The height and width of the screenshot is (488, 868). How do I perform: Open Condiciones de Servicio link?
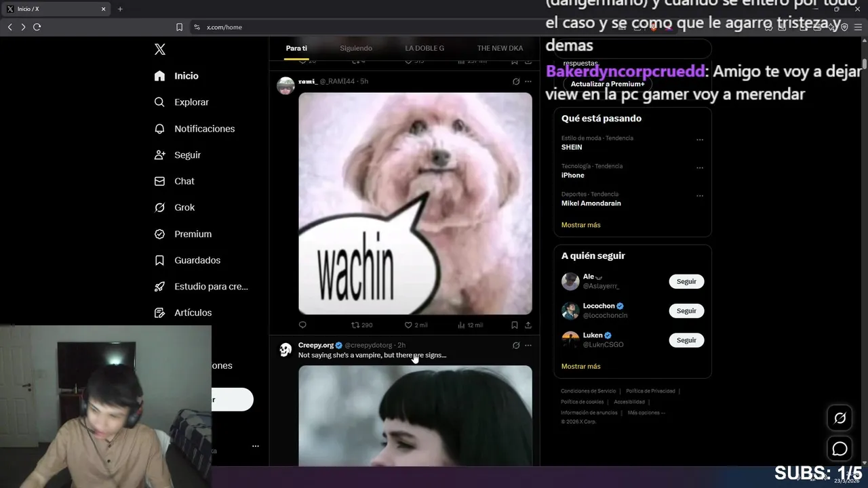(588, 391)
